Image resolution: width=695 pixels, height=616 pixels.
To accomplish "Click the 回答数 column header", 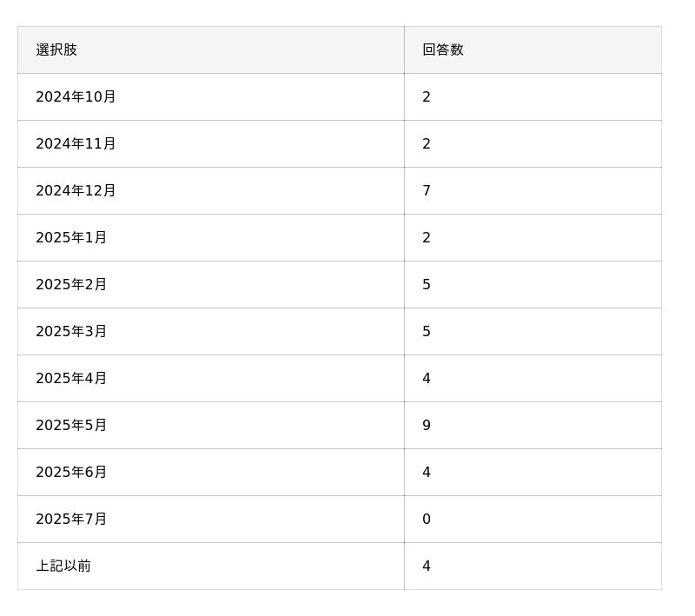I will (443, 50).
